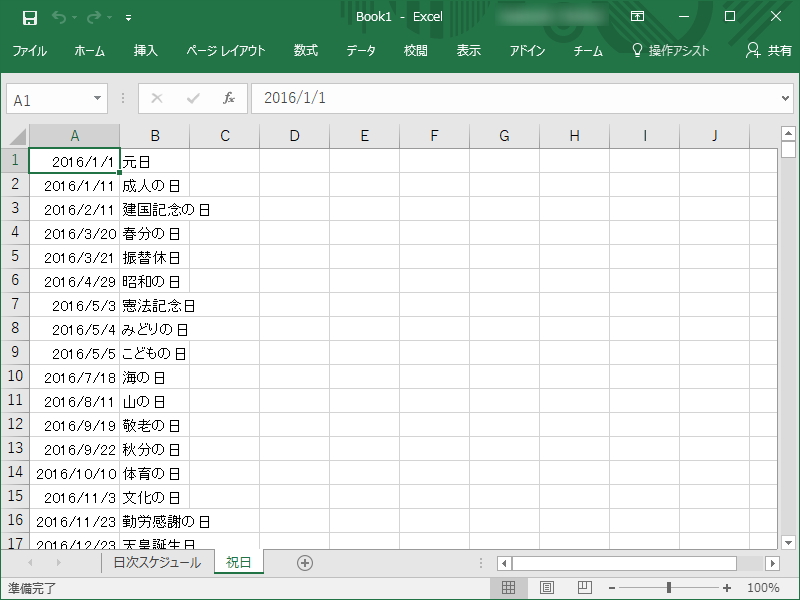Switch to the 表示 ribbon tab

468,51
